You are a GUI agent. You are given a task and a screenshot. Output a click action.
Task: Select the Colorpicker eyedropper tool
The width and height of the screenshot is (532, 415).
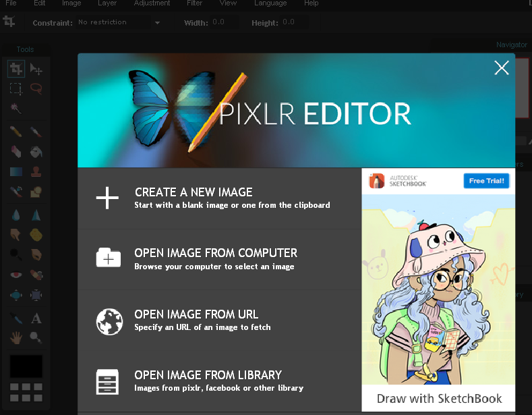16,319
